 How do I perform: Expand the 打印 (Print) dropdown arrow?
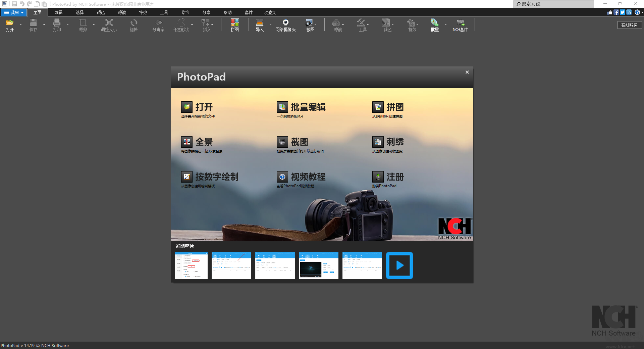(x=67, y=24)
